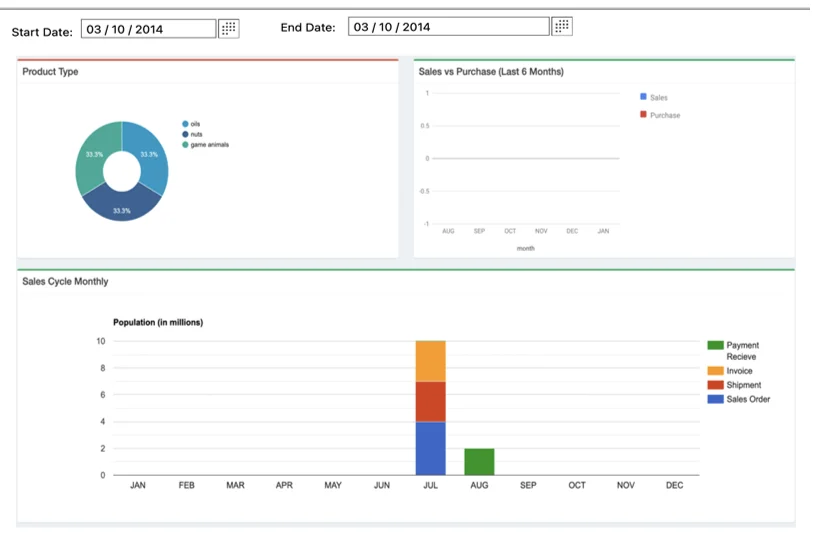This screenshot has height=542, width=828.
Task: Click the oils slice of donut chart
Action: (x=151, y=153)
